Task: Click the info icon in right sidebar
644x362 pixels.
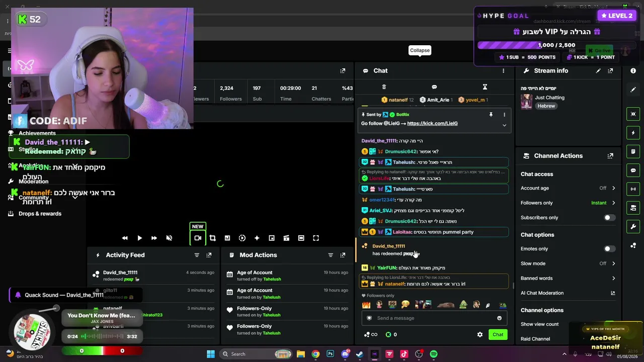Action: coord(633,71)
